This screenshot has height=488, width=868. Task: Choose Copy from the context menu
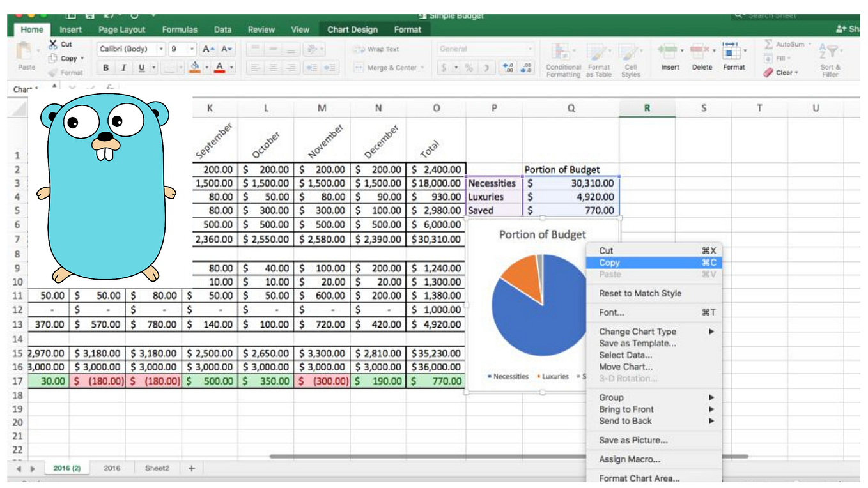tap(609, 263)
